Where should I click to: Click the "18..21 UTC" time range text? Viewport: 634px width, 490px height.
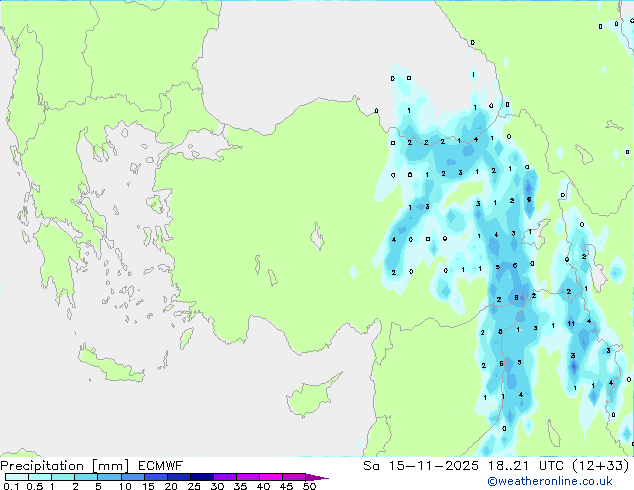pos(525,466)
